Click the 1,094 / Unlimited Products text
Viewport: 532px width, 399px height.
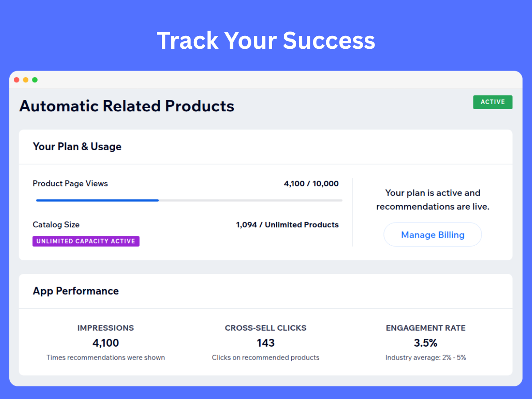tap(287, 225)
